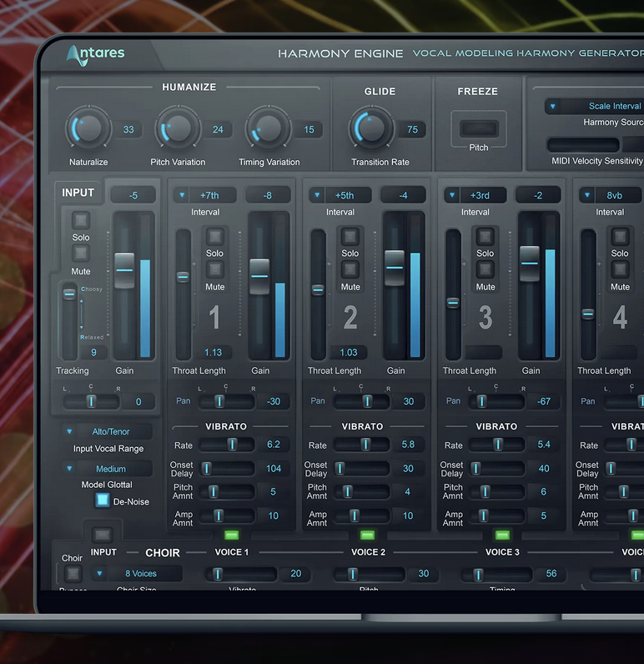Image resolution: width=644 pixels, height=664 pixels.
Task: Click voice 3 green activity indicator light
Action: point(502,536)
